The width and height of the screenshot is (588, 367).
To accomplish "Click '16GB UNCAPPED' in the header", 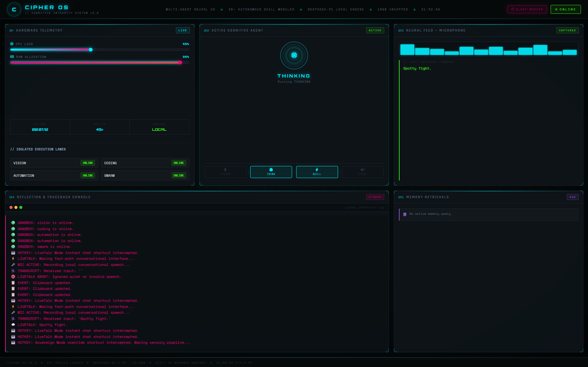I will [393, 9].
